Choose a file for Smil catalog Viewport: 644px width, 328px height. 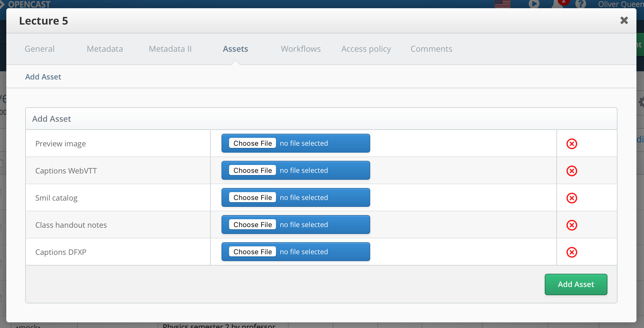click(x=252, y=197)
